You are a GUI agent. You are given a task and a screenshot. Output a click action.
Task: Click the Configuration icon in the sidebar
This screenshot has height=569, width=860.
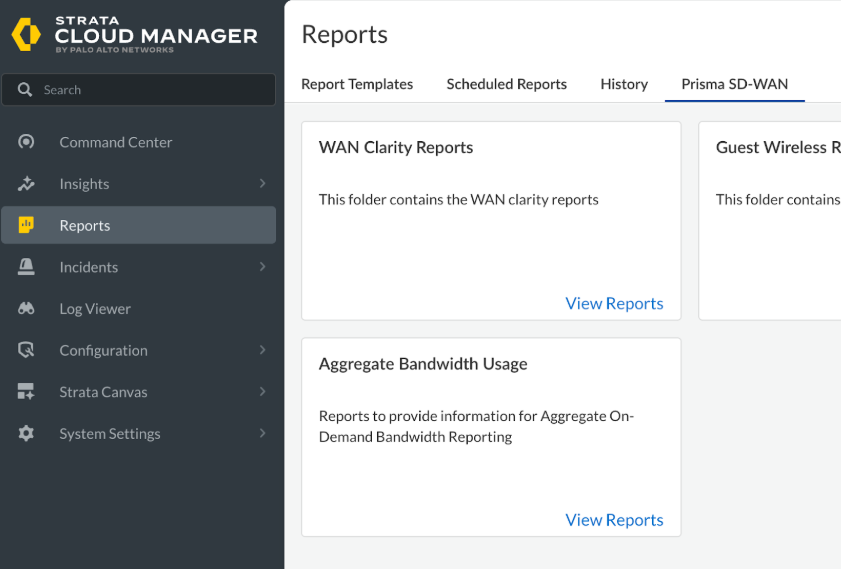[26, 350]
